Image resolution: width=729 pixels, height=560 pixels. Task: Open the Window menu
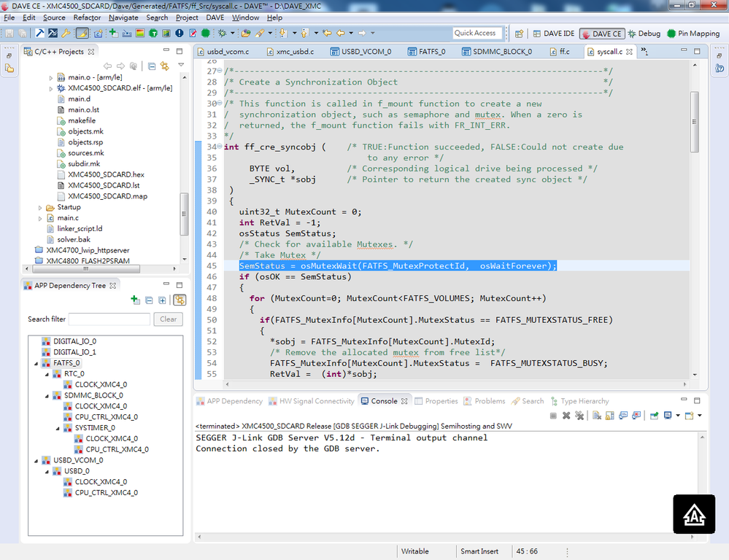(245, 17)
